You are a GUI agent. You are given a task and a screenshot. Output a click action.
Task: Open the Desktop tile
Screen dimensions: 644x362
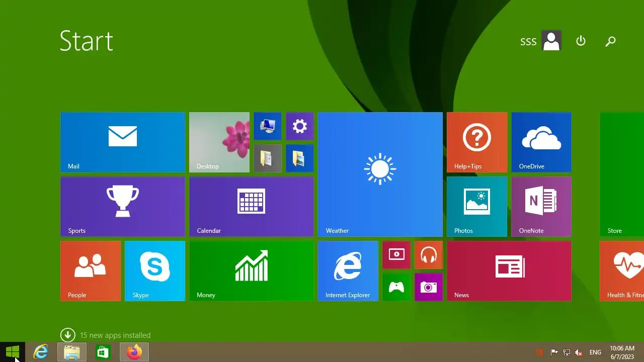click(x=219, y=142)
